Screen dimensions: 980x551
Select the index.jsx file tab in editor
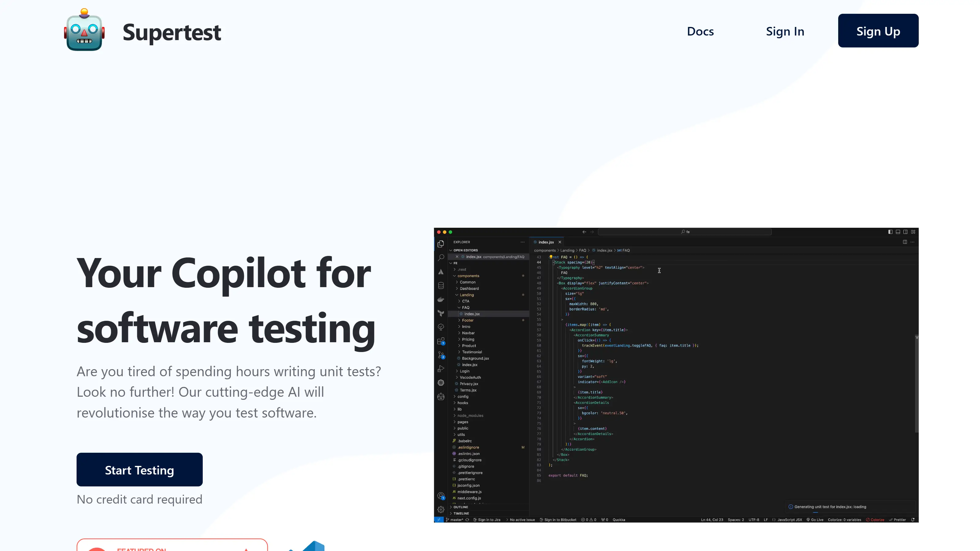click(545, 242)
